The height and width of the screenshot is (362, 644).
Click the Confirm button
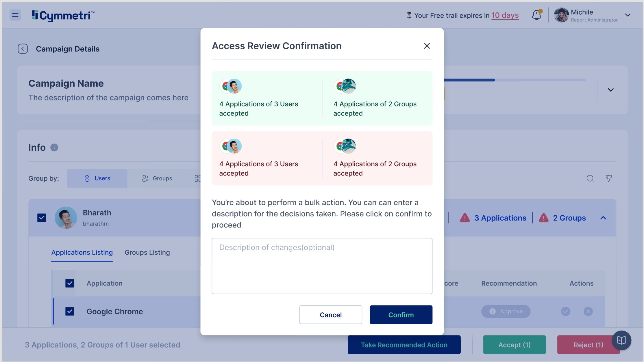(x=401, y=315)
